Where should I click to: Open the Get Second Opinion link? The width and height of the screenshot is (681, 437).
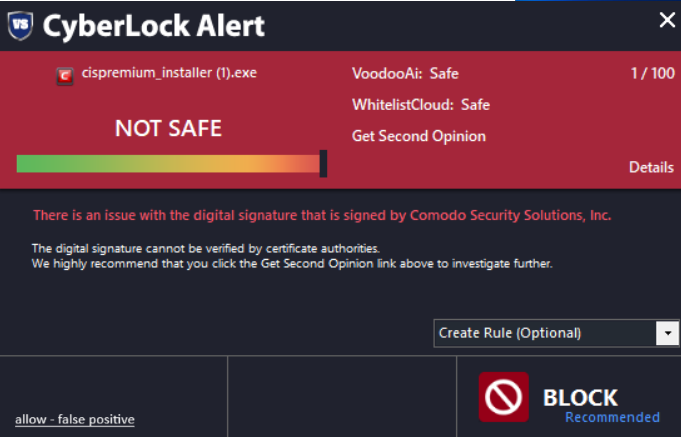click(x=419, y=136)
